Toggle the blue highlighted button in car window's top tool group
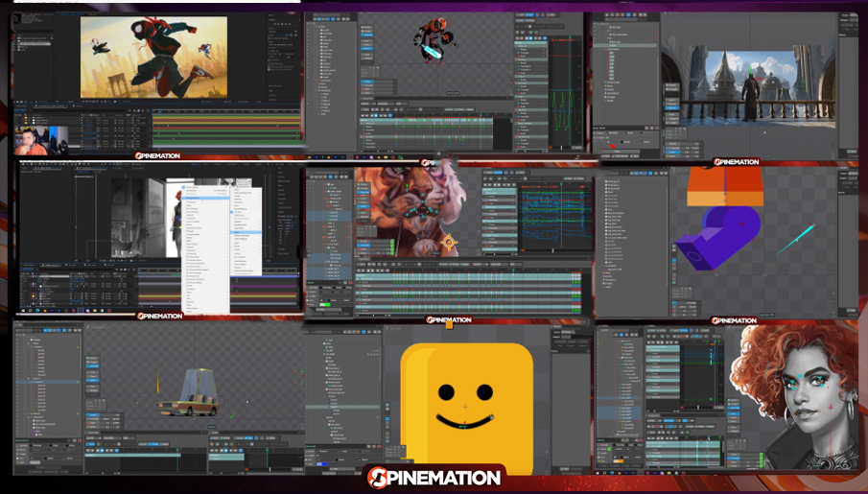The width and height of the screenshot is (868, 494). [x=92, y=365]
